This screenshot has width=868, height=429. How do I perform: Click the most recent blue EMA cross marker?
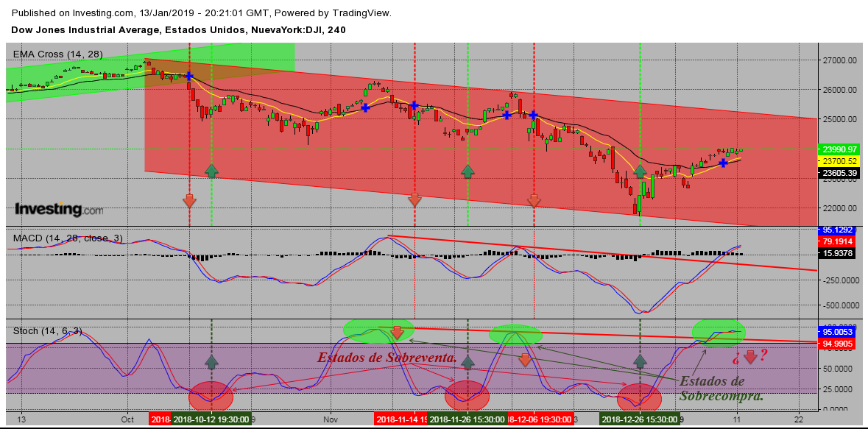coord(723,162)
